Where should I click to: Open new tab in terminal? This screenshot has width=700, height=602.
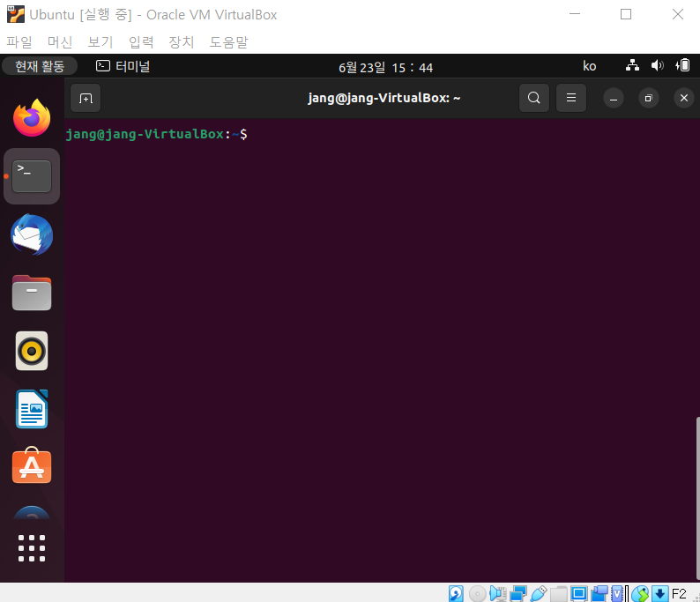tap(86, 98)
